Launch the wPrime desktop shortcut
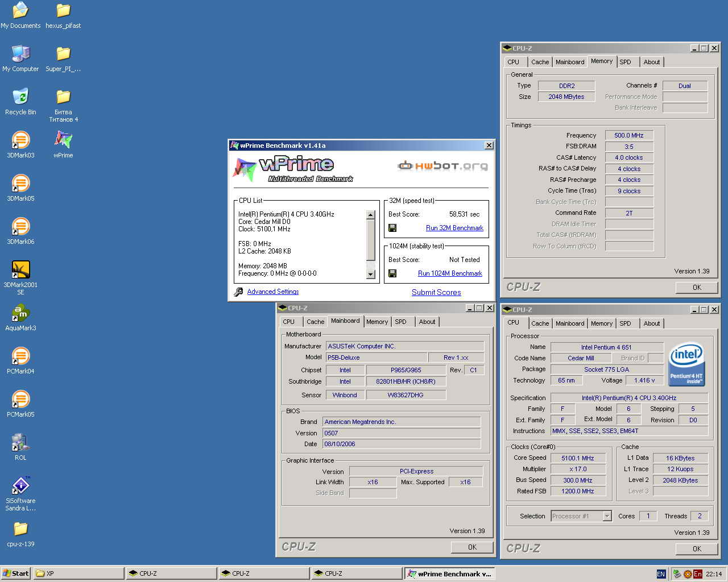The width and height of the screenshot is (728, 582). coord(63,145)
